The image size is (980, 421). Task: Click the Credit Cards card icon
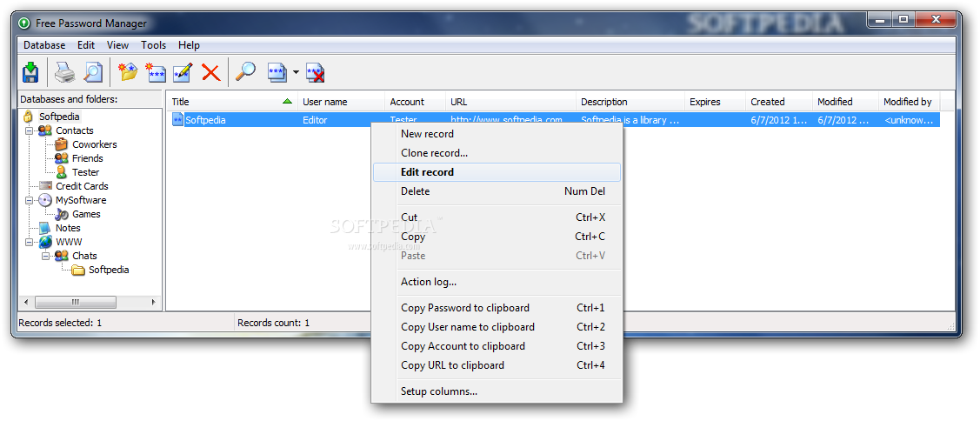pyautogui.click(x=45, y=186)
